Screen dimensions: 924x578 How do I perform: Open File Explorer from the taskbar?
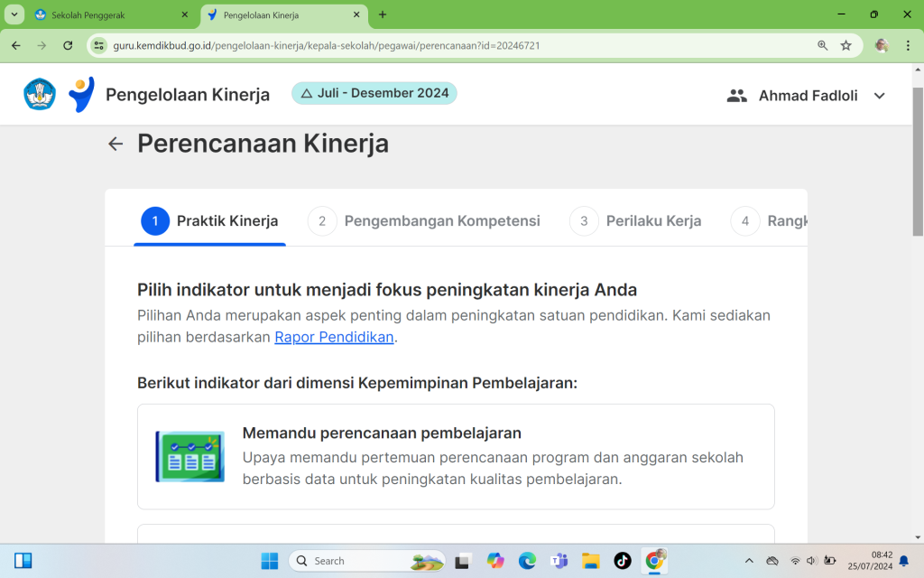click(590, 561)
